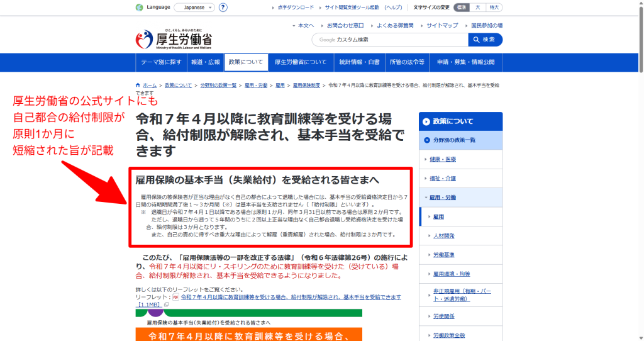The image size is (644, 341).
Task: Jump to 本文へ link
Action: (306, 25)
